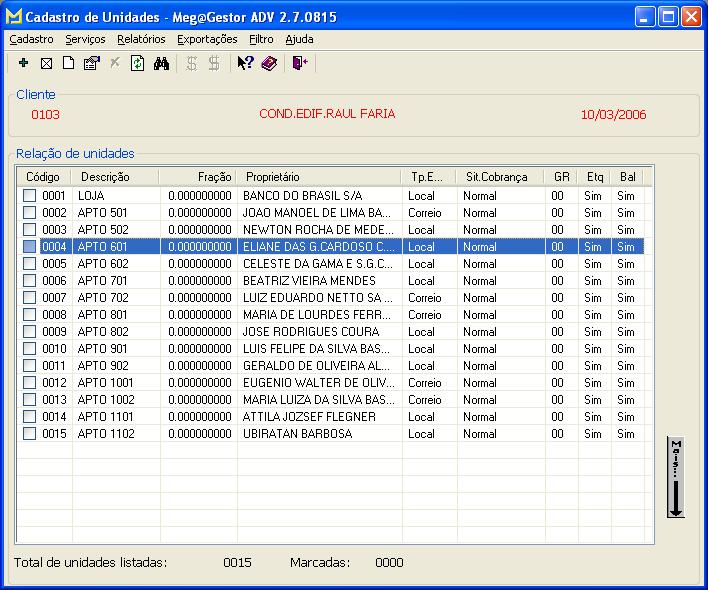
Task: Click the green plus add unit icon
Action: pos(23,63)
